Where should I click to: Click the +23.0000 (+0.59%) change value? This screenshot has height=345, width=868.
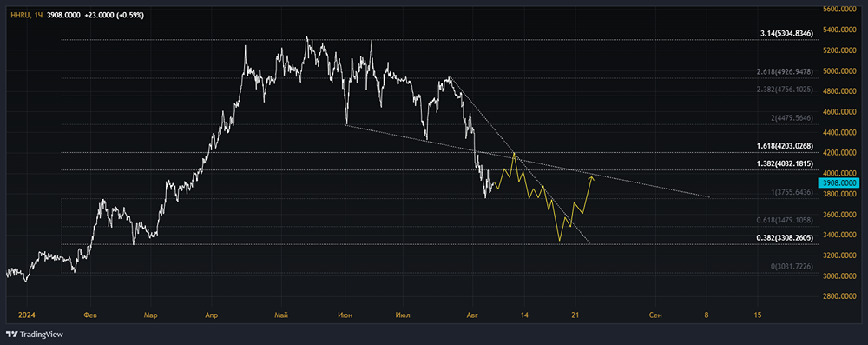click(x=114, y=16)
